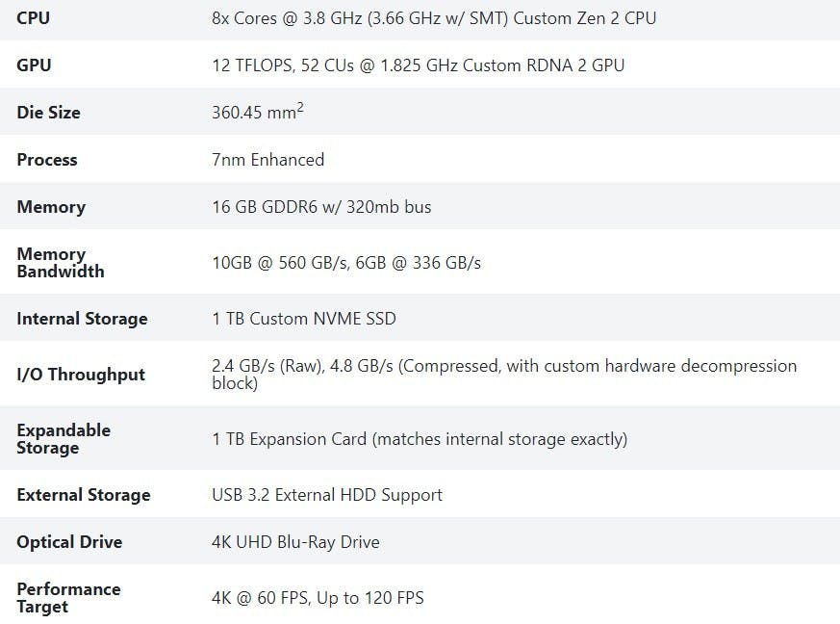Click the CPU row label

click(33, 17)
